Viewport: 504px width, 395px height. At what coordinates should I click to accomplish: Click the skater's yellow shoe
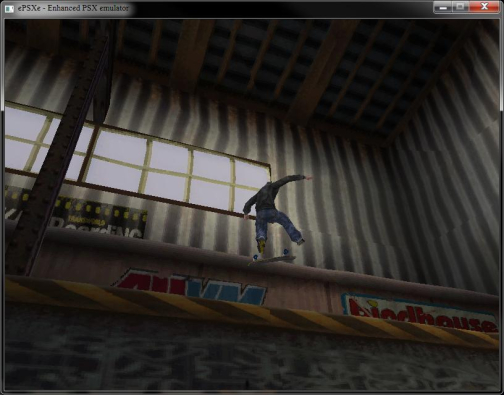pyautogui.click(x=262, y=246)
